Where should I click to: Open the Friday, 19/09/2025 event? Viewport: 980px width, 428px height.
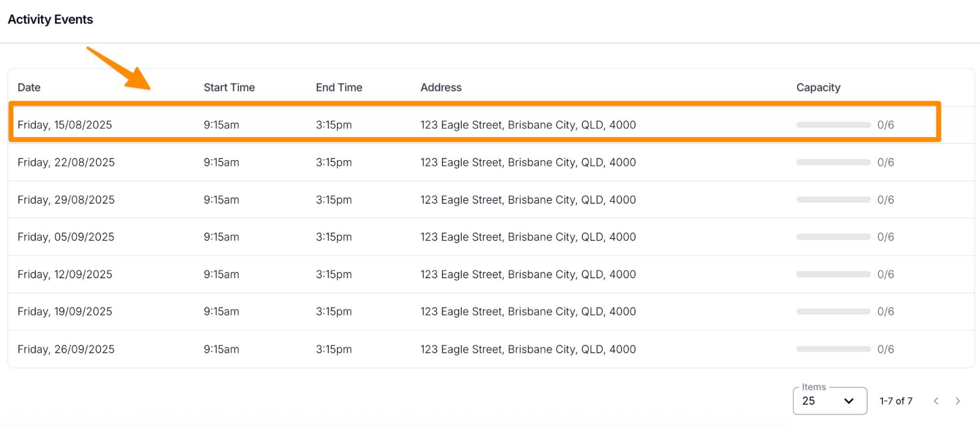click(65, 311)
